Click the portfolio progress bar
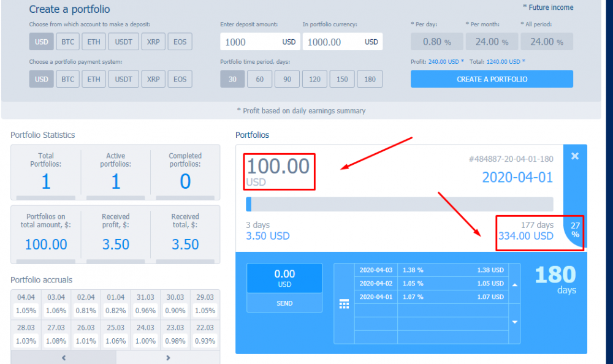 [399, 204]
